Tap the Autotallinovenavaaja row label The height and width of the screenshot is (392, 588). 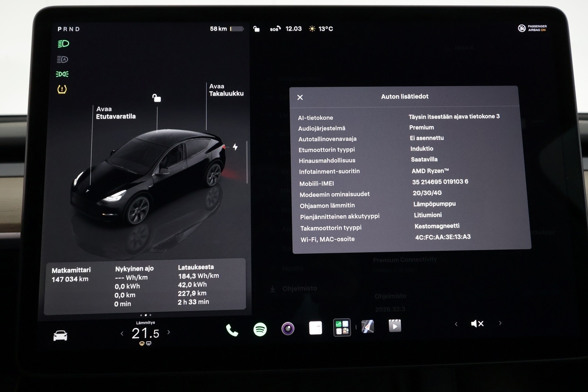[327, 139]
